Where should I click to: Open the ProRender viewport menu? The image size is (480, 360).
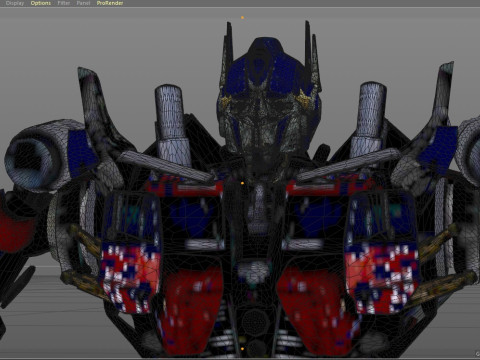click(110, 3)
